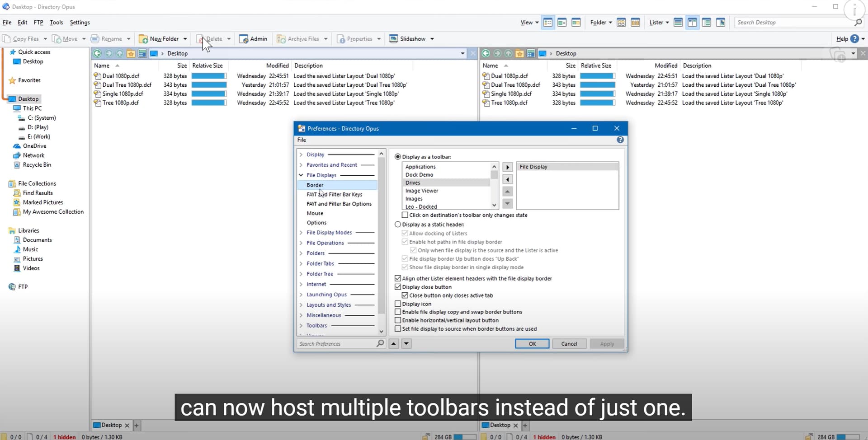Open the Settings menu

coord(80,23)
